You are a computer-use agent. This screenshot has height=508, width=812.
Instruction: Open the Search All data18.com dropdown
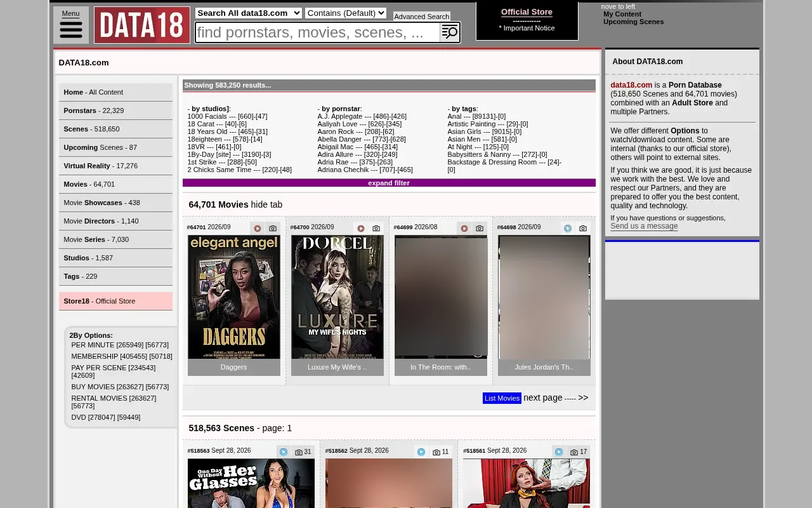click(249, 13)
